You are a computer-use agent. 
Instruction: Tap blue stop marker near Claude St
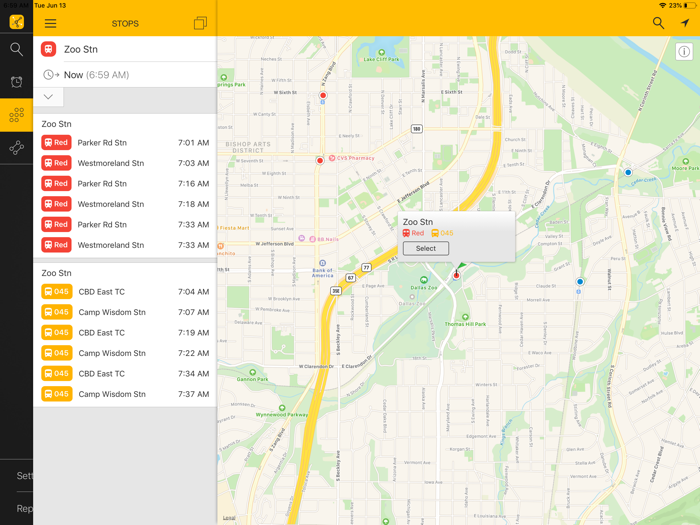580,282
